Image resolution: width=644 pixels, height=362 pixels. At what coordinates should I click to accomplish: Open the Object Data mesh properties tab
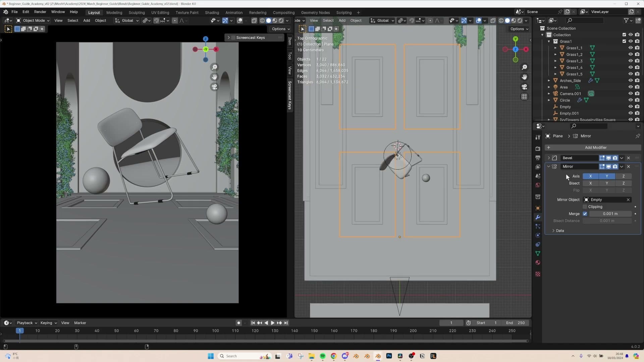(538, 253)
